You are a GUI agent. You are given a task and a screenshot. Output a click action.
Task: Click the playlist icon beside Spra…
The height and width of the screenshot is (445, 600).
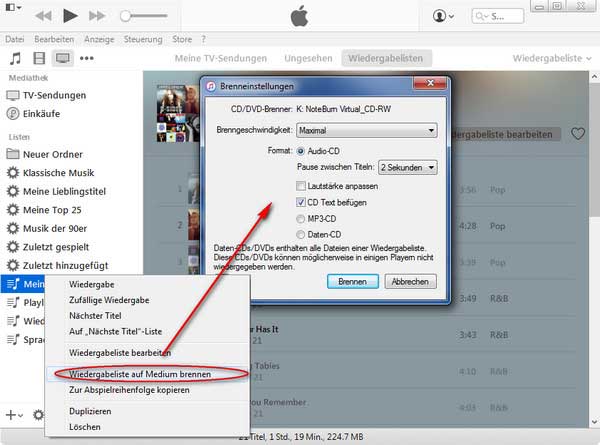[13, 339]
